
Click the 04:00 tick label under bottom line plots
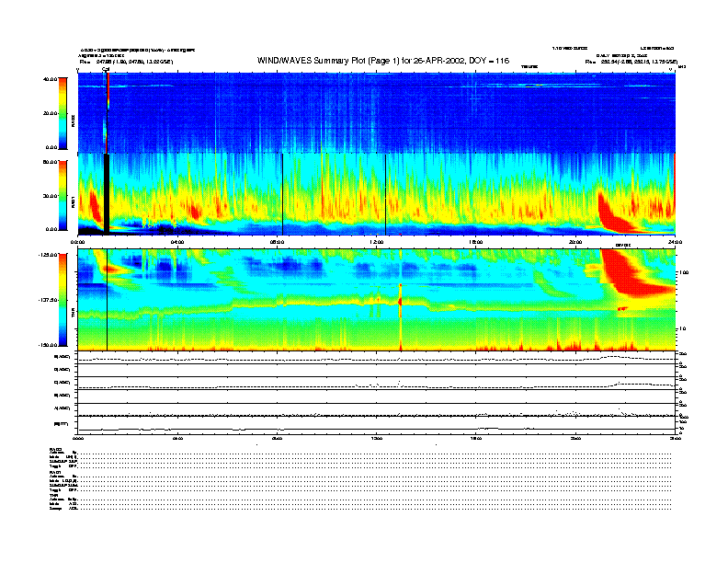pyautogui.click(x=177, y=438)
